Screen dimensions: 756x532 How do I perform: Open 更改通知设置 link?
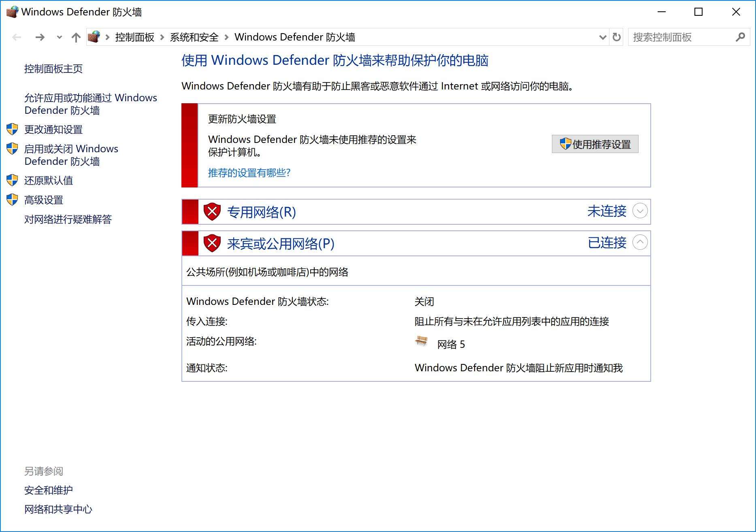click(53, 130)
